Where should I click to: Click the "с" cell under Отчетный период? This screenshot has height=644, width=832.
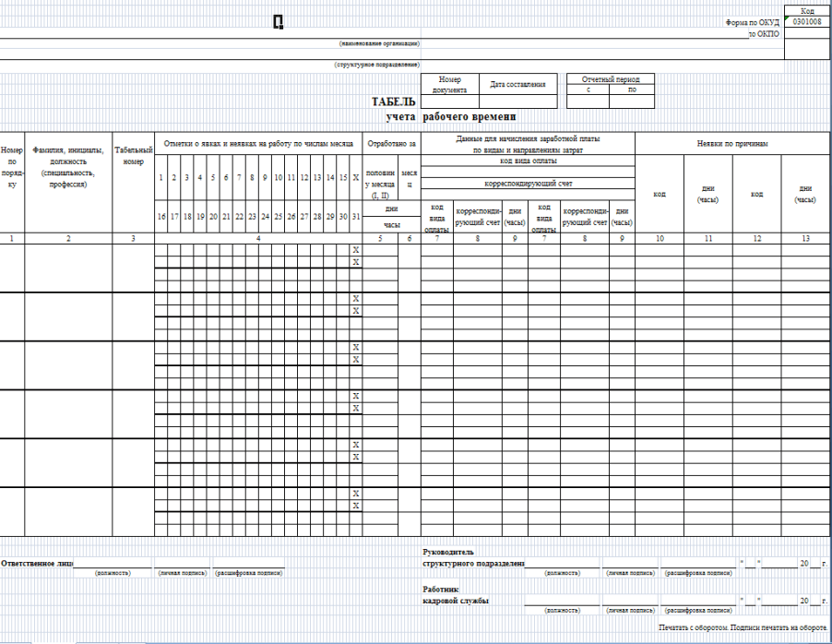[x=588, y=89]
